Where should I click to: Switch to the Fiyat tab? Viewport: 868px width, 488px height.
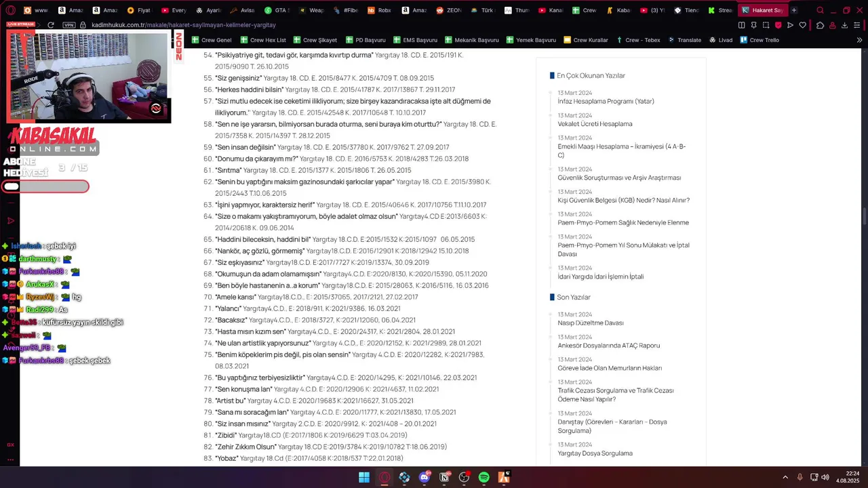tap(138, 10)
